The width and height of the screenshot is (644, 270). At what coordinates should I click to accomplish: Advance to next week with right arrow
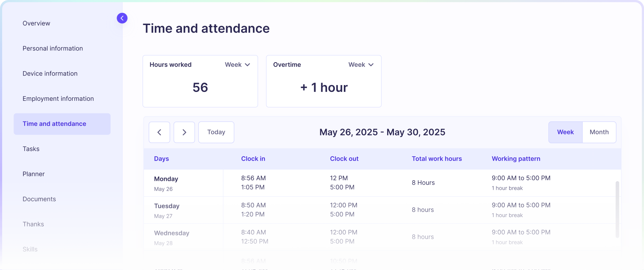click(184, 132)
